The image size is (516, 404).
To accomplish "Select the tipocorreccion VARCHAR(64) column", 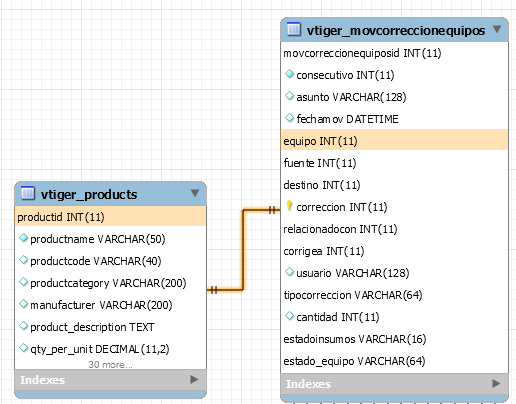I will [x=353, y=295].
